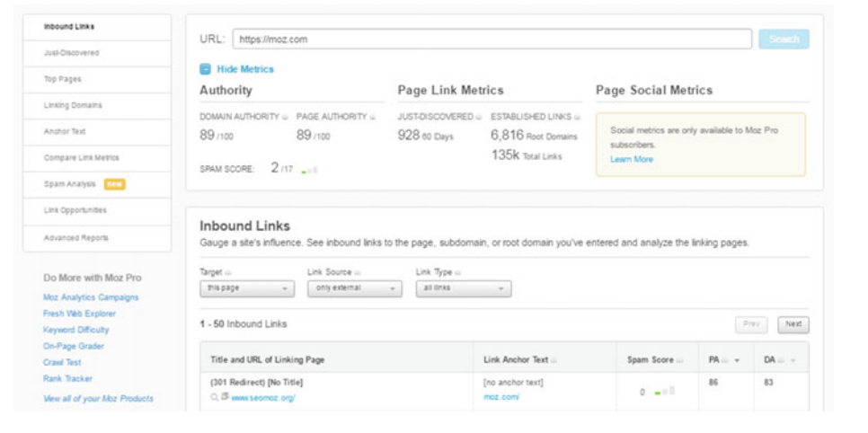868x433 pixels.
Task: Click the Link Type info icon
Action: tap(457, 272)
